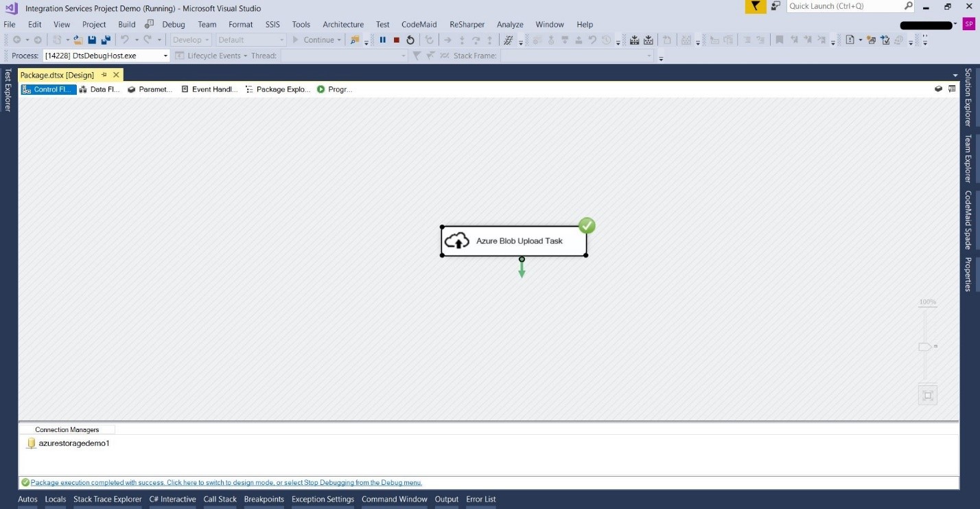This screenshot has height=509, width=980.
Task: Switch to the Event Handlers designer tab
Action: click(209, 89)
